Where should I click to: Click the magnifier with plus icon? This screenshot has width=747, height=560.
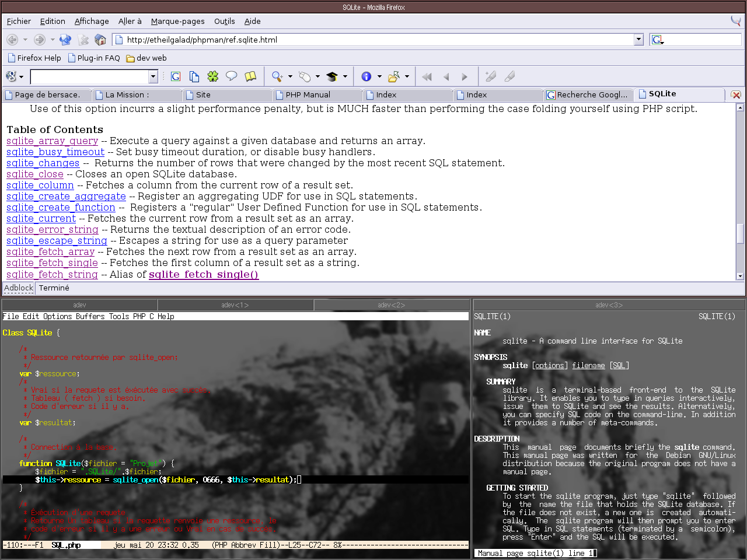tap(277, 76)
